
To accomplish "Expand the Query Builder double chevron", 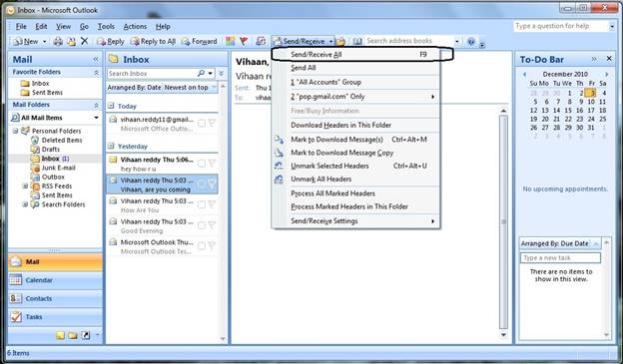I will pyautogui.click(x=222, y=74).
